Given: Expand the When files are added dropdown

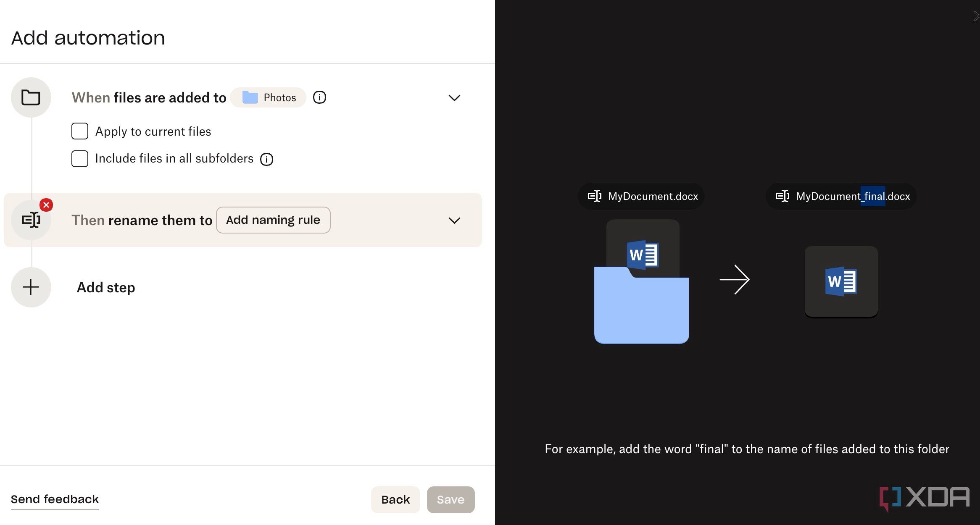Looking at the screenshot, I should click(454, 98).
